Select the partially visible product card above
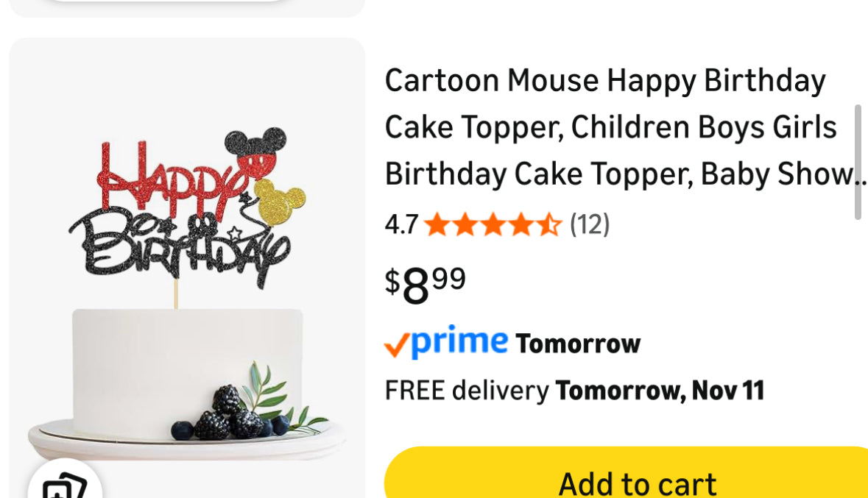868x498 pixels. (186, 7)
